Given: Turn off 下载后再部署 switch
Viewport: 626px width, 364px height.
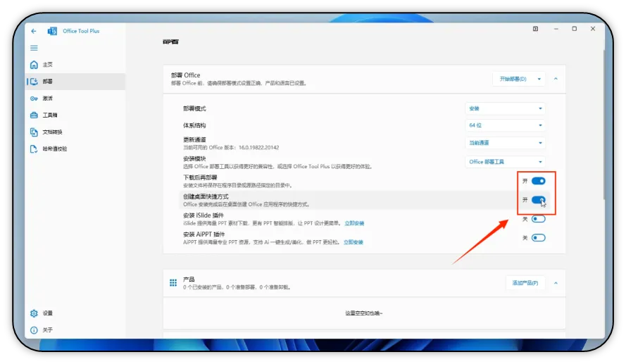Looking at the screenshot, I should [538, 181].
